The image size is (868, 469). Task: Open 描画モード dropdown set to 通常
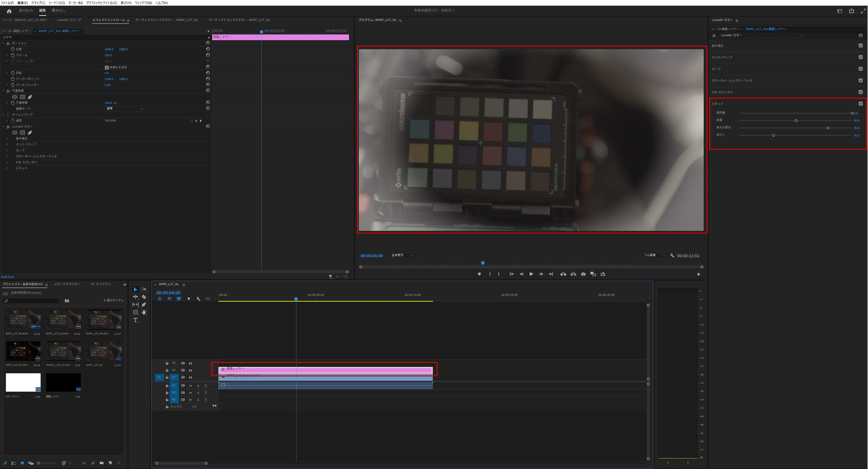[125, 109]
